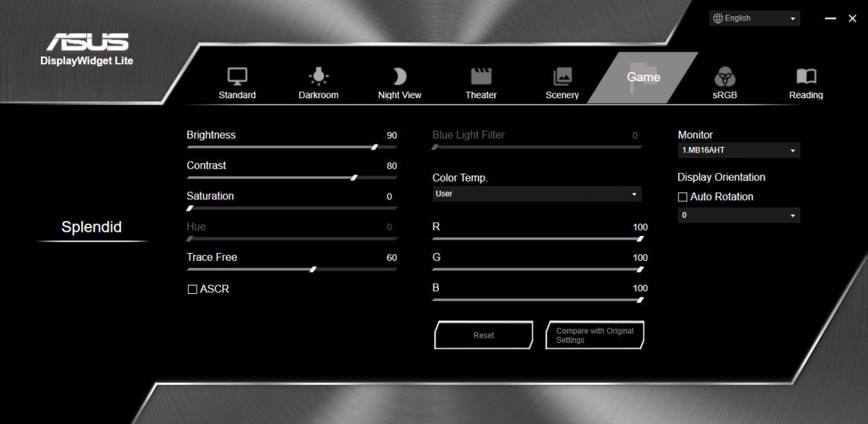This screenshot has height=424, width=868.
Task: Switch to the Game mode tab
Action: point(643,77)
